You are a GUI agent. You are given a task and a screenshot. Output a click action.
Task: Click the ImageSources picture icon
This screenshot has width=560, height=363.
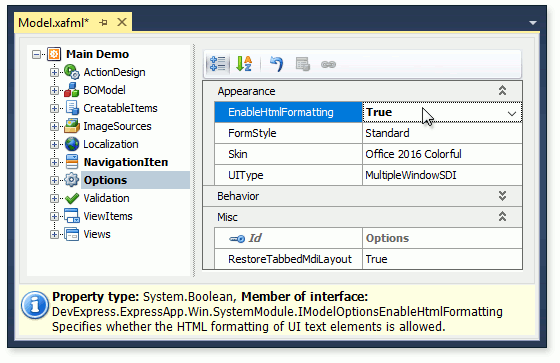click(72, 126)
